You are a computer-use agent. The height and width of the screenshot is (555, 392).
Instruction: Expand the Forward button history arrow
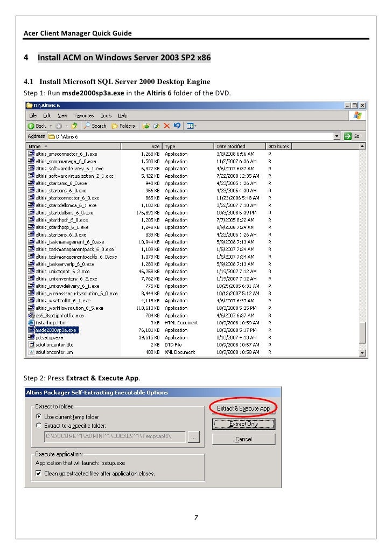(x=66, y=126)
